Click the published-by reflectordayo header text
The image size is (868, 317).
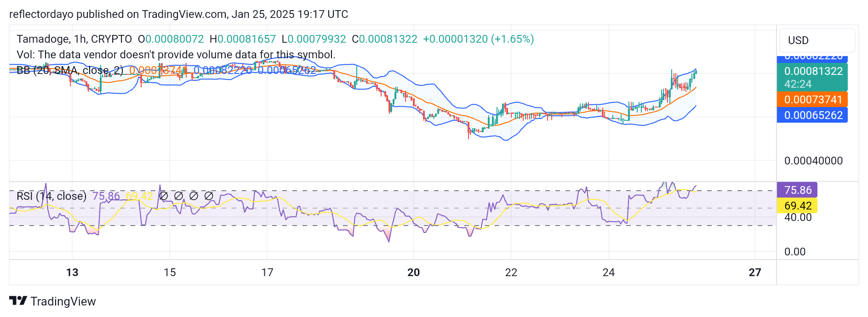coord(178,14)
